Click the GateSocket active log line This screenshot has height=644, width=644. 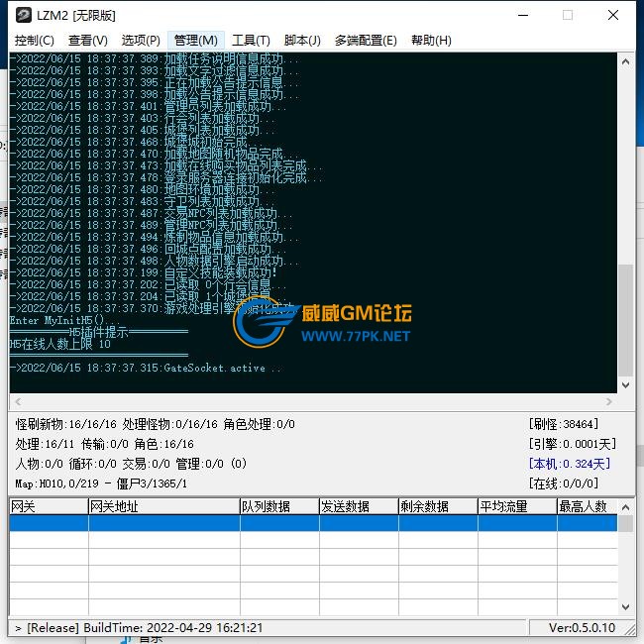pyautogui.click(x=146, y=368)
